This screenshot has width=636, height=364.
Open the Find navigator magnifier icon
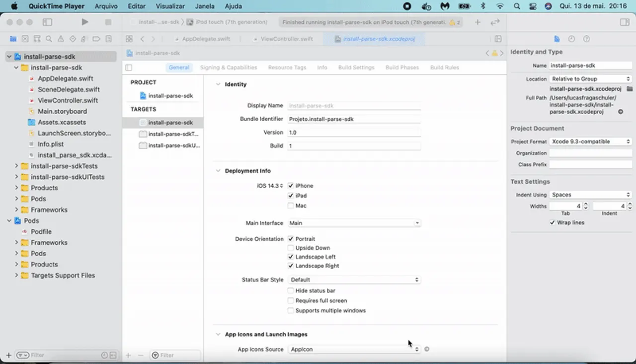tap(49, 39)
